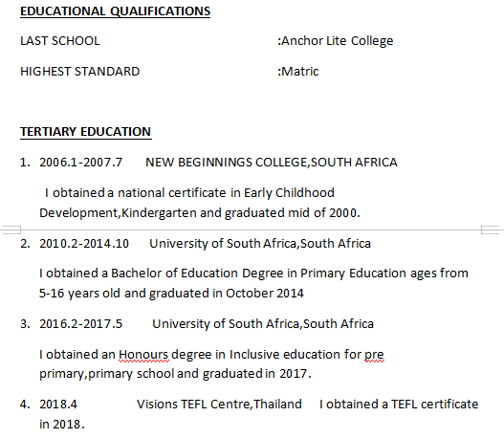The height and width of the screenshot is (438, 504).
Task: Click the right page-break margin marker
Action: click(493, 230)
